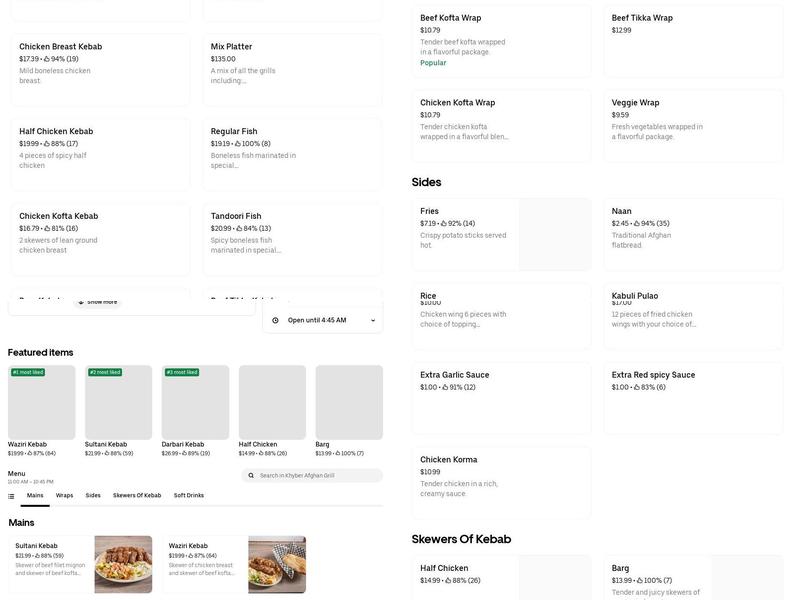Click the Waziri Kebab dish photo in Mains
The image size is (800, 600).
[x=277, y=564]
